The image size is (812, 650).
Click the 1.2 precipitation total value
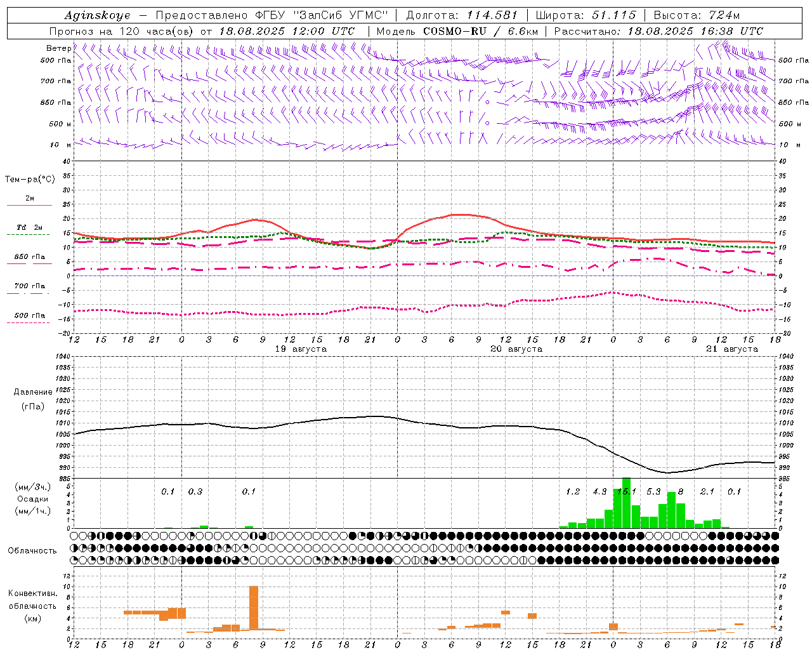click(x=573, y=491)
